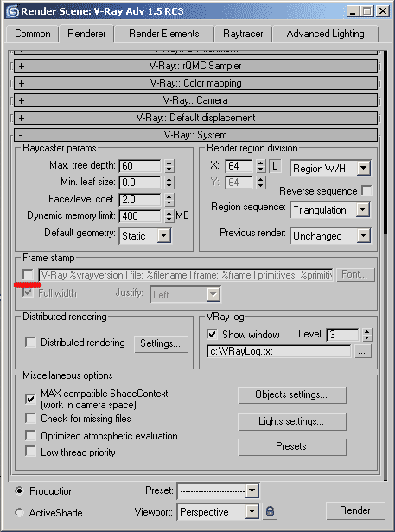395x532 pixels.
Task: Click the Presets button
Action: 291,446
